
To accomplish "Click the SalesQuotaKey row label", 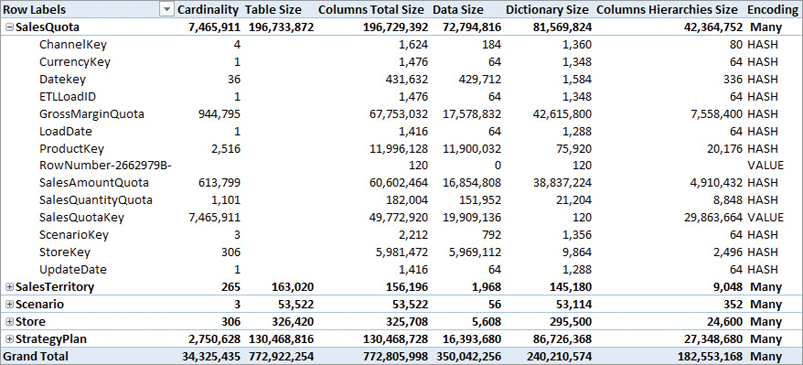I will pyautogui.click(x=82, y=218).
